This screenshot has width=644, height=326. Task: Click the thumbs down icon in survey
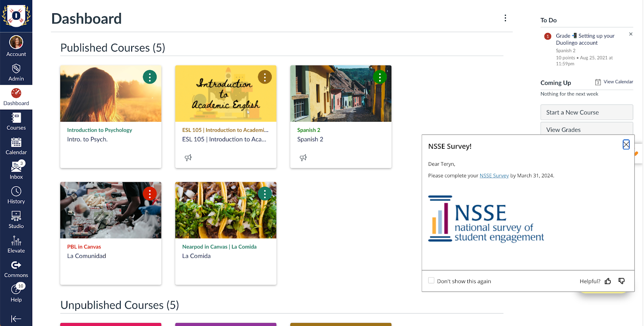(x=621, y=281)
